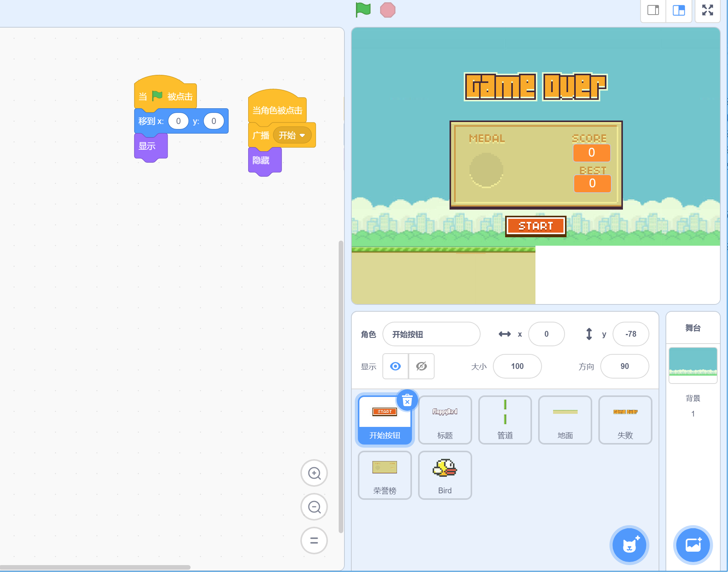Edit the sprite name field 开始按钮

[432, 334]
